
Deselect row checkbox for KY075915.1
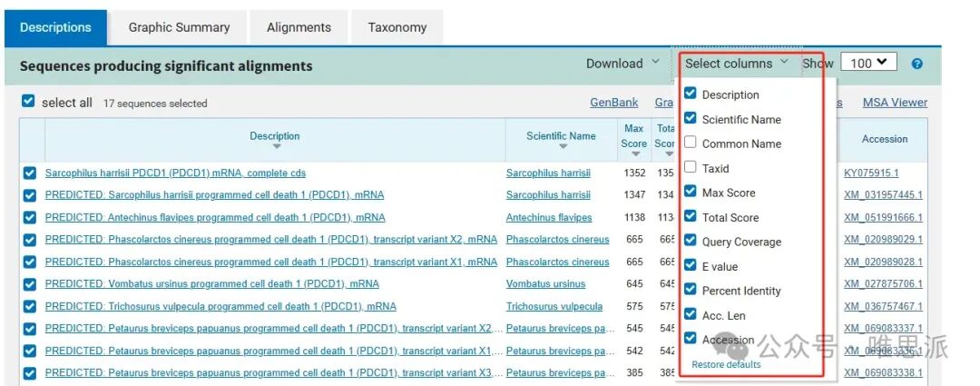click(29, 173)
